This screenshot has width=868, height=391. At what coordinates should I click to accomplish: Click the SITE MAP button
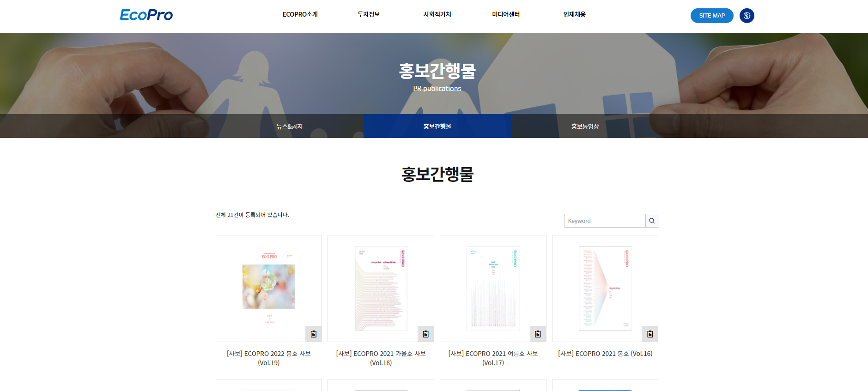(x=712, y=16)
